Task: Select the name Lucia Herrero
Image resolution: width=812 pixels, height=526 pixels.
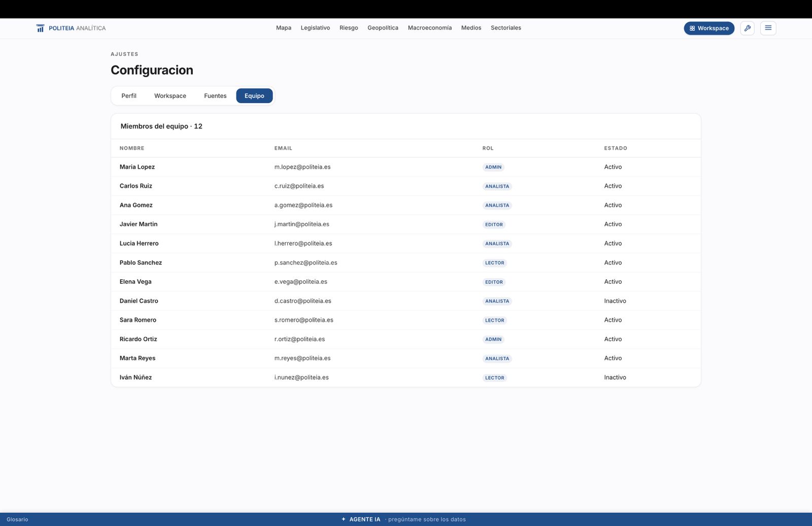Action: click(139, 243)
